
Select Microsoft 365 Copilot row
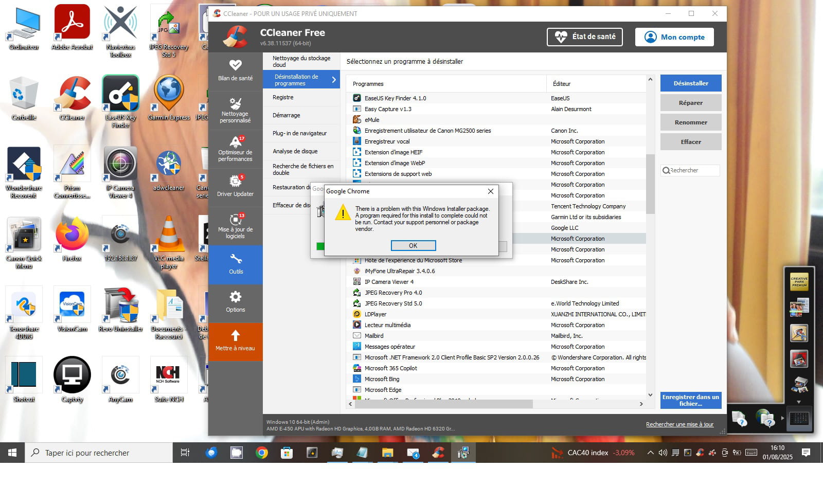tap(496, 368)
